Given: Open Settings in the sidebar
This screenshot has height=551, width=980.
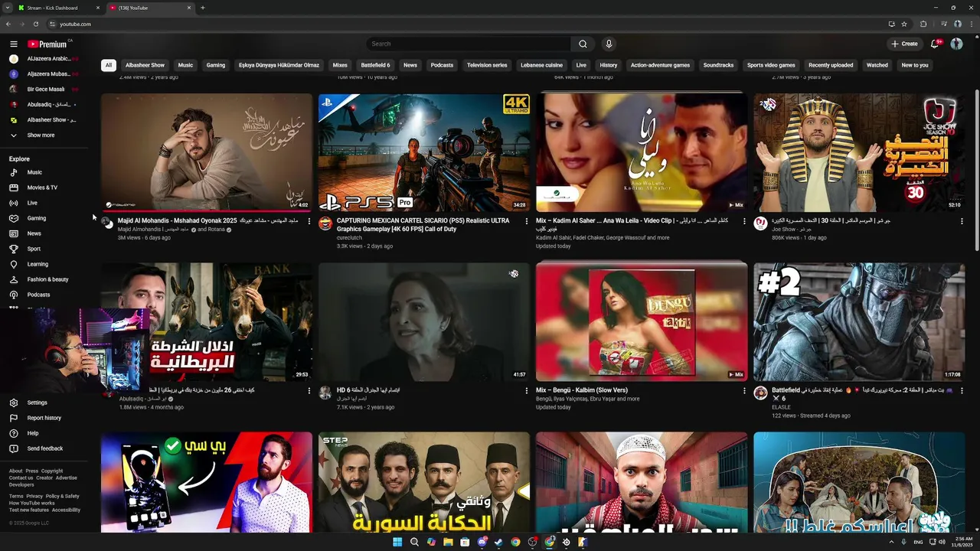Looking at the screenshot, I should click(37, 403).
